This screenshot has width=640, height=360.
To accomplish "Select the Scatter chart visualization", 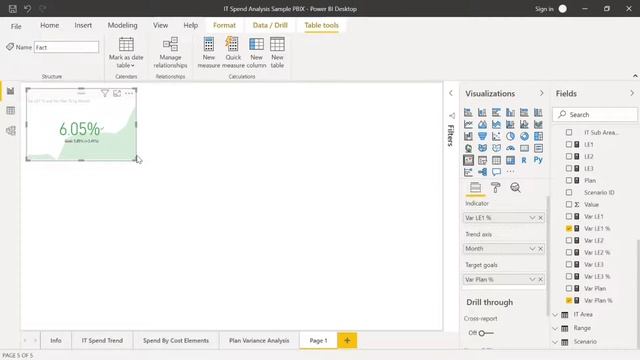I will coord(496,136).
